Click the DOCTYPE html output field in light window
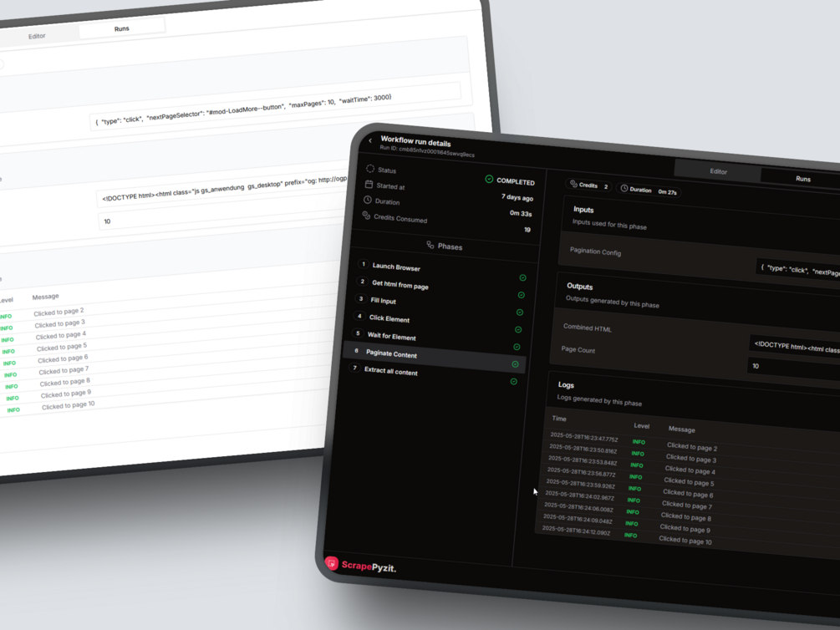Screen dimensions: 840x630 (x=222, y=189)
